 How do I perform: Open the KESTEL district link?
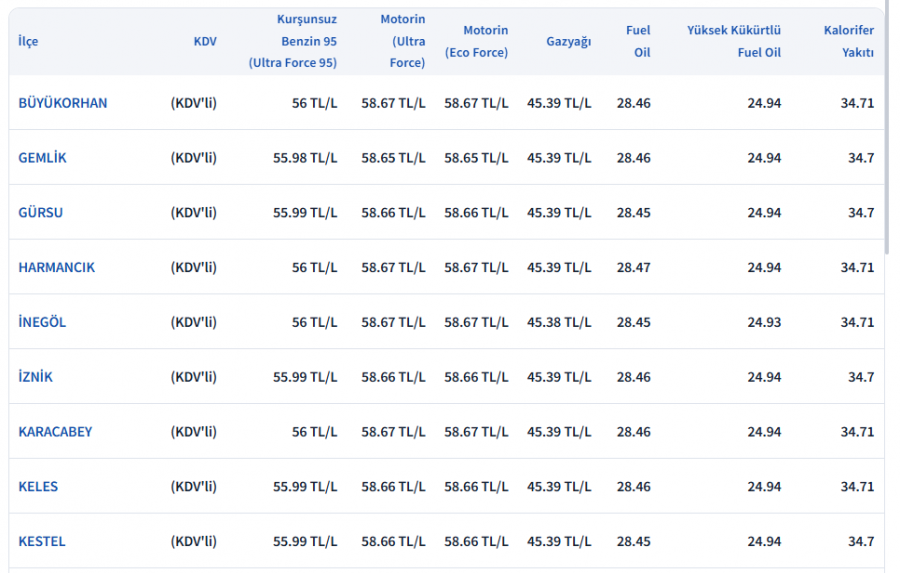(42, 541)
